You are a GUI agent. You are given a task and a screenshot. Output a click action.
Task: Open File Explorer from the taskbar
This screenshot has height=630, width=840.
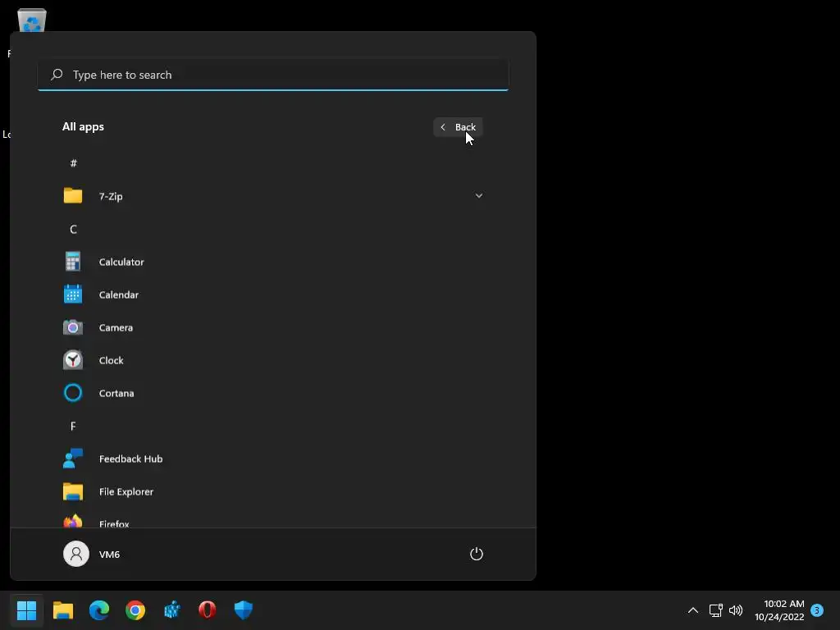coord(62,609)
